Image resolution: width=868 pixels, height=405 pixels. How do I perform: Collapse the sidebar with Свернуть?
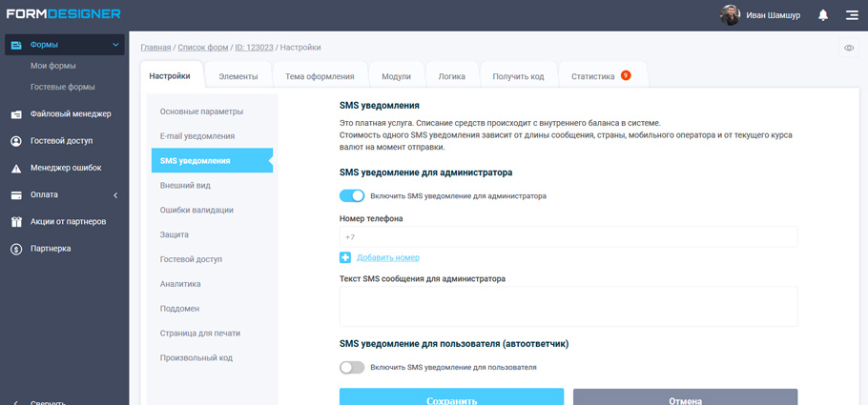[x=48, y=402]
